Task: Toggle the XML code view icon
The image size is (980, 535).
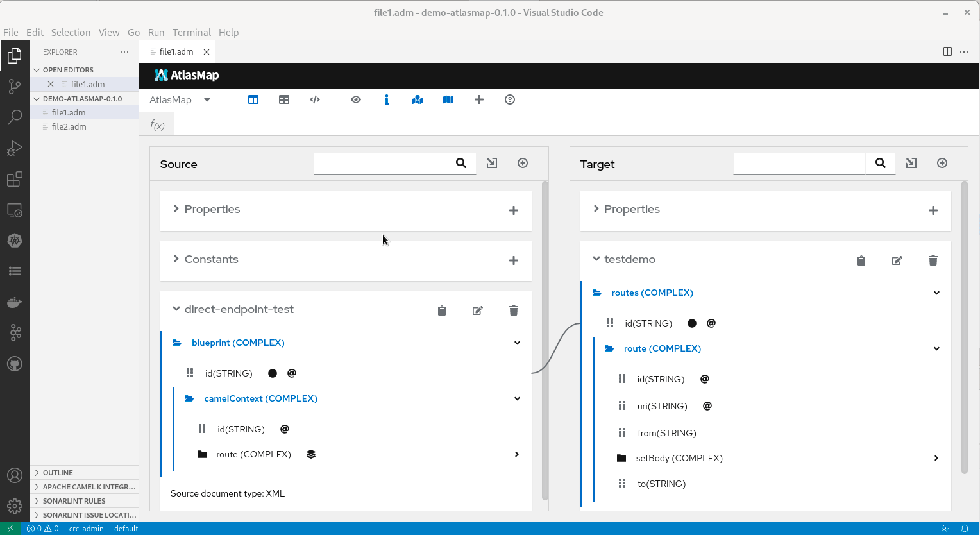Action: pos(315,99)
